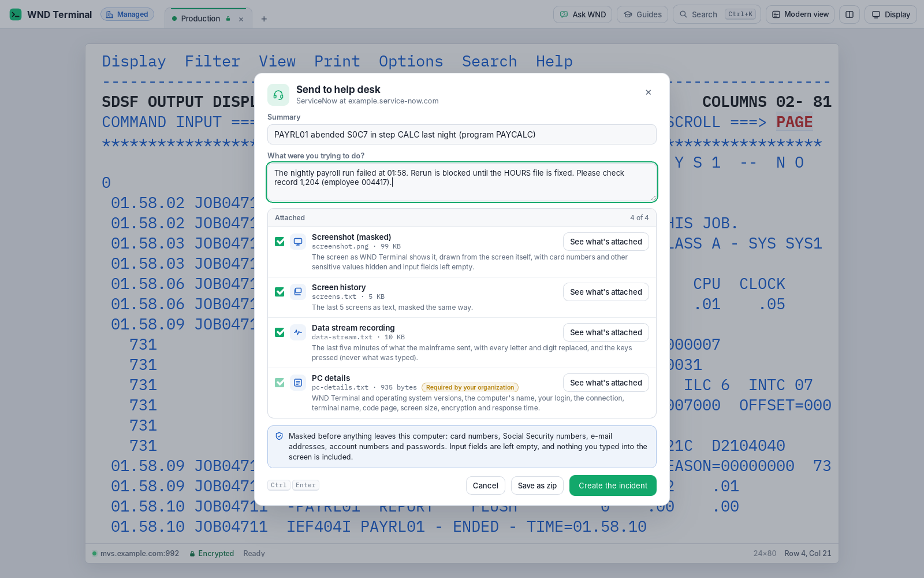Click the shield icon in masking notice
Viewport: 924px width, 578px height.
pos(280,436)
